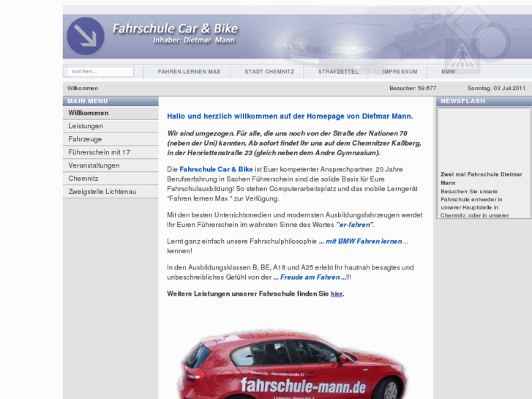This screenshot has height=399, width=532.
Task: Open the Strafzettel menu item
Action: click(338, 72)
